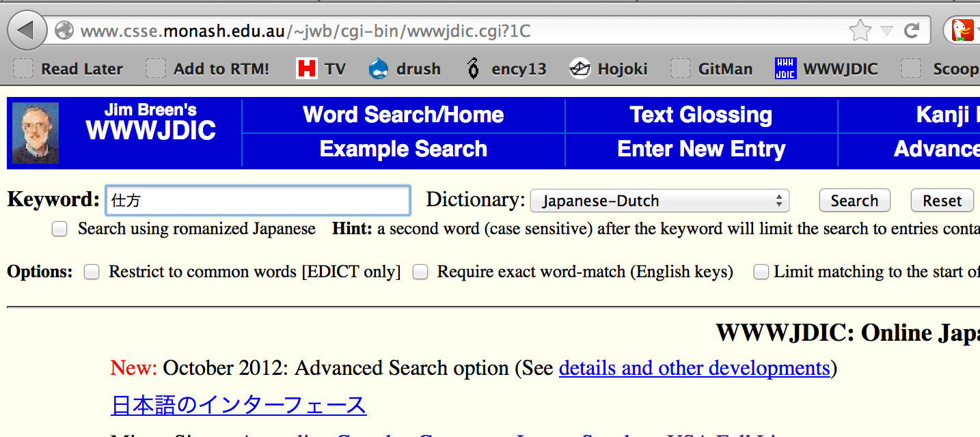Click the bookmark star icon in address bar
The image size is (980, 437).
click(x=860, y=31)
